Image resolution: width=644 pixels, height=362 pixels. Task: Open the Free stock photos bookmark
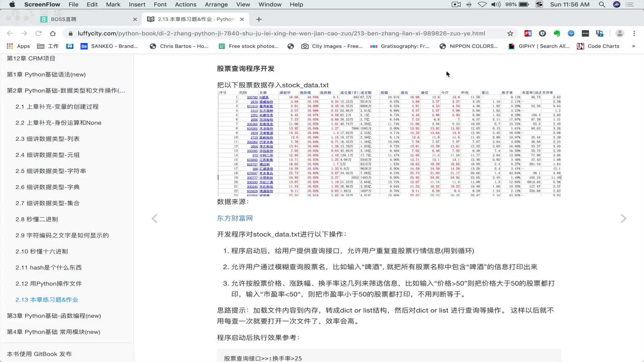pyautogui.click(x=249, y=46)
